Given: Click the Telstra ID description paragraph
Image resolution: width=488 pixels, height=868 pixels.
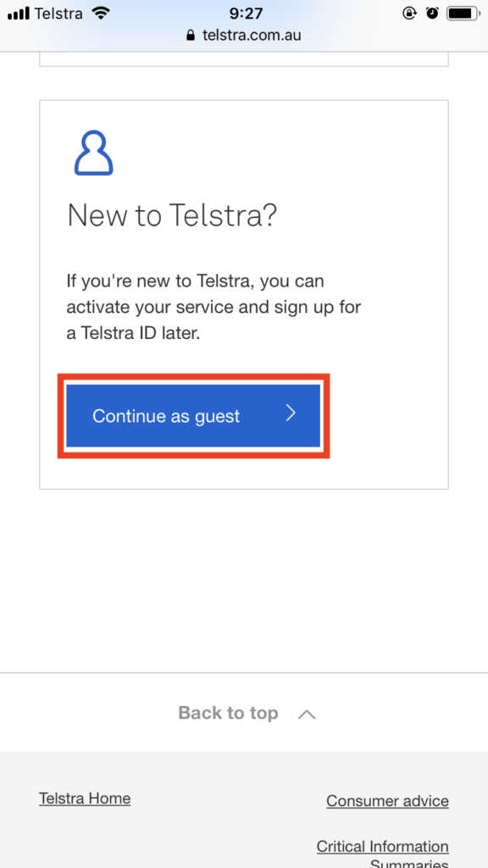Looking at the screenshot, I should (213, 307).
